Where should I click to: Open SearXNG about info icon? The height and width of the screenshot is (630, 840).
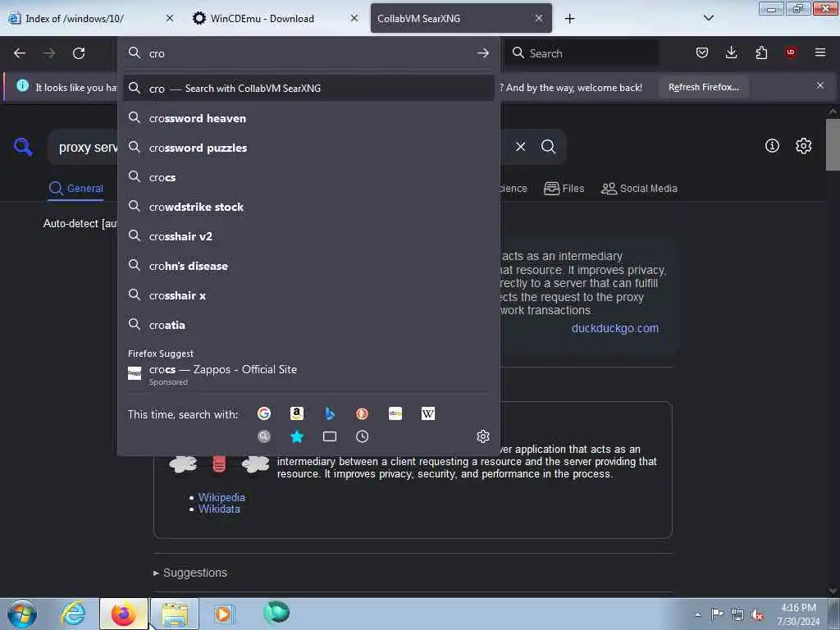(x=772, y=145)
